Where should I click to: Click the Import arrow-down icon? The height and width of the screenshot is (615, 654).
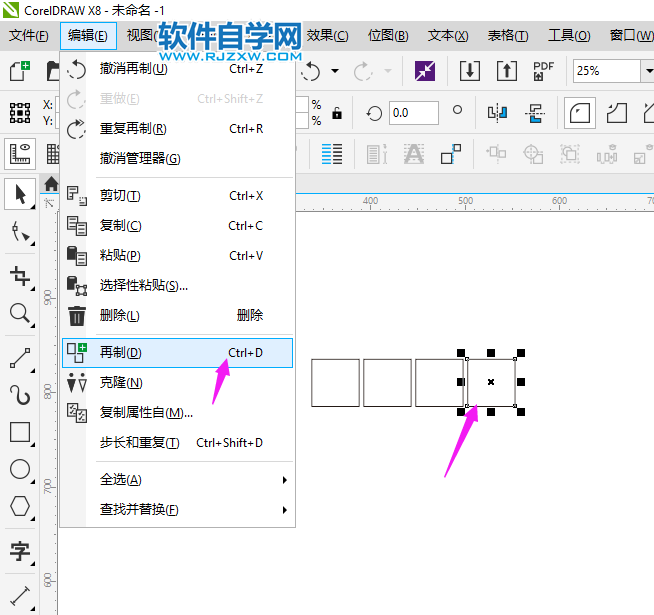coord(470,71)
